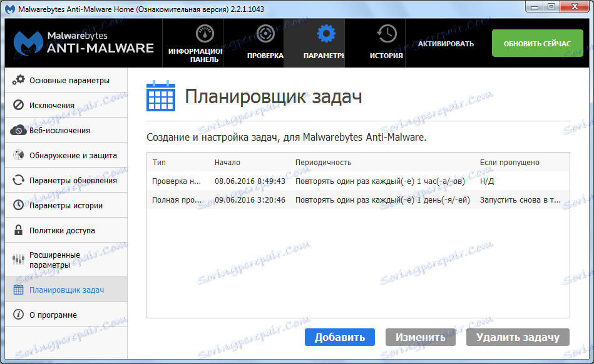Switch to the ПРОВЕРКА tab
The image size is (594, 364).
pyautogui.click(x=253, y=43)
